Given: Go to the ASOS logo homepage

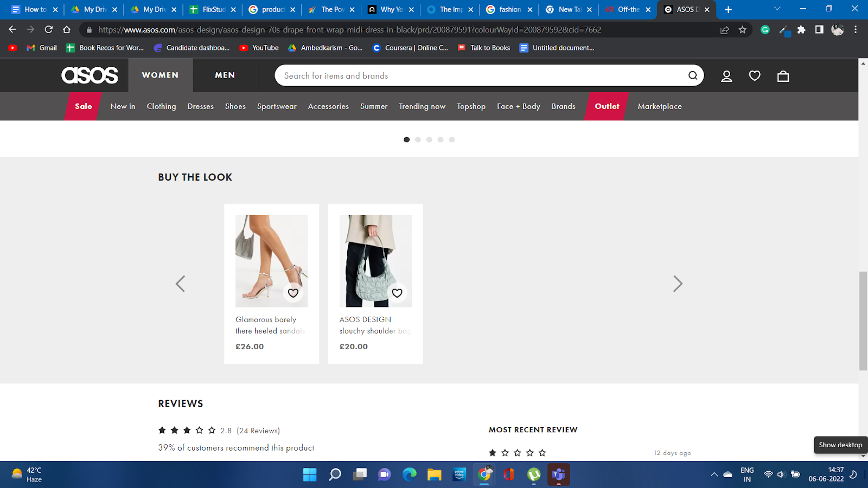Looking at the screenshot, I should [90, 75].
